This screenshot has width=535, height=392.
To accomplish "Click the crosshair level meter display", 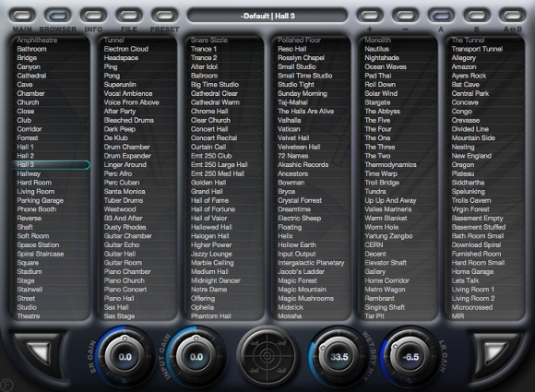I will 267,357.
